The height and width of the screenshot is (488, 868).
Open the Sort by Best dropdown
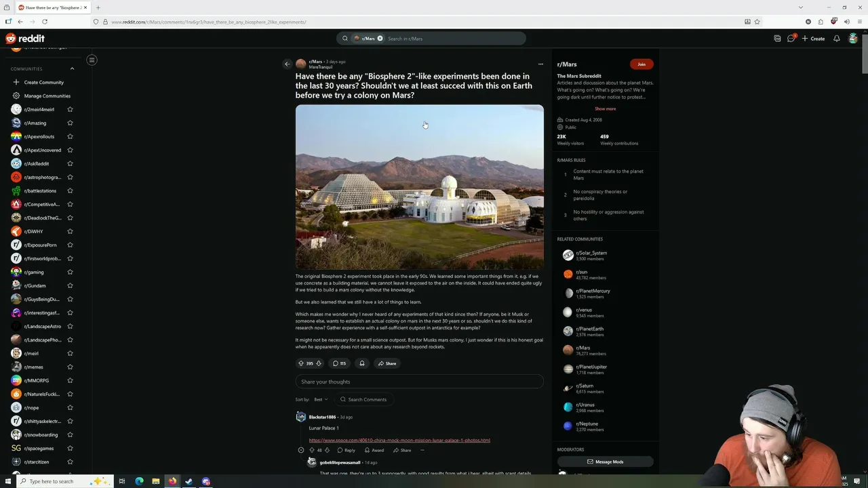pyautogui.click(x=321, y=399)
